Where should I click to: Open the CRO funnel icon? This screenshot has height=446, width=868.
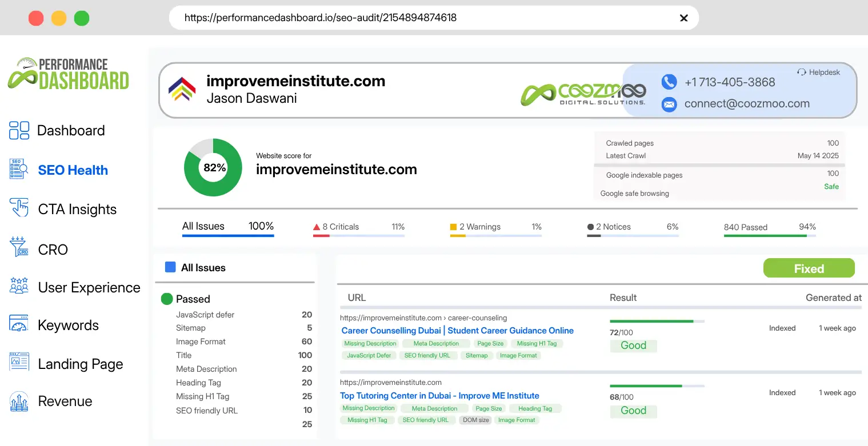(x=19, y=247)
